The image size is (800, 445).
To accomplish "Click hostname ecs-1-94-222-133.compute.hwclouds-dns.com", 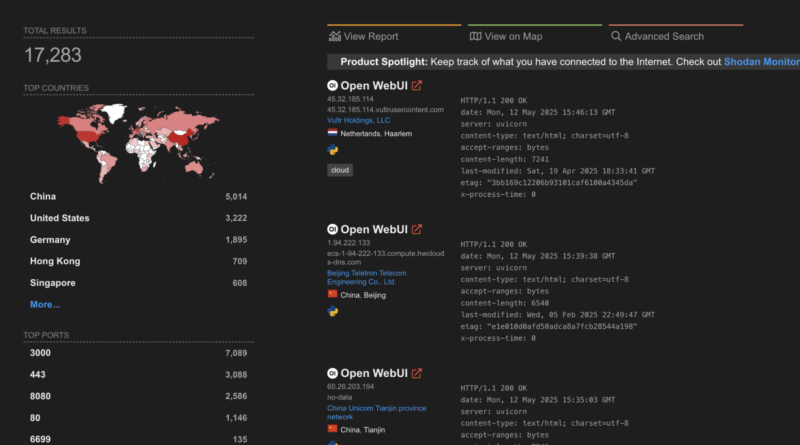I will coord(386,258).
